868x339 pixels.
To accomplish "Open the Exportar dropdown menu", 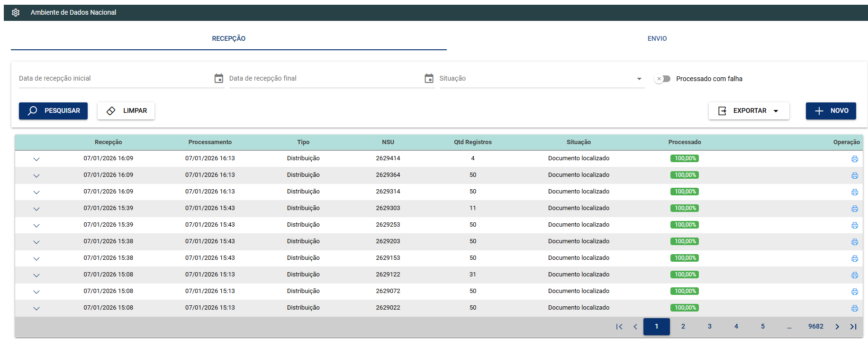I will coord(749,111).
